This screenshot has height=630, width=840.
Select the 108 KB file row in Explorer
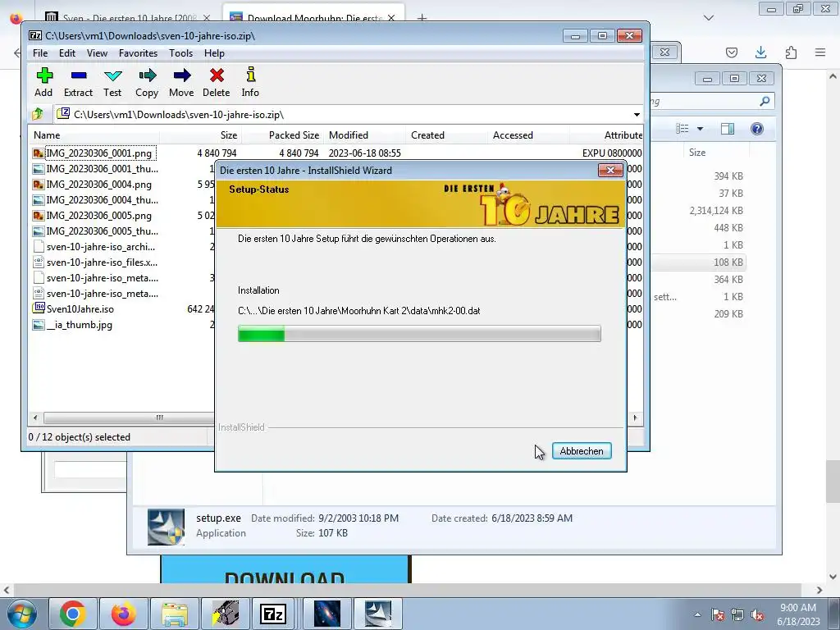[x=698, y=262]
